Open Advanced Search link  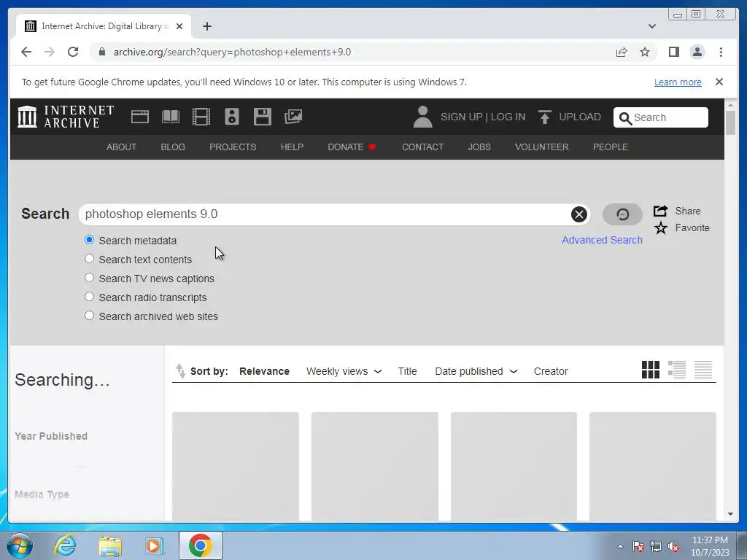pos(602,240)
